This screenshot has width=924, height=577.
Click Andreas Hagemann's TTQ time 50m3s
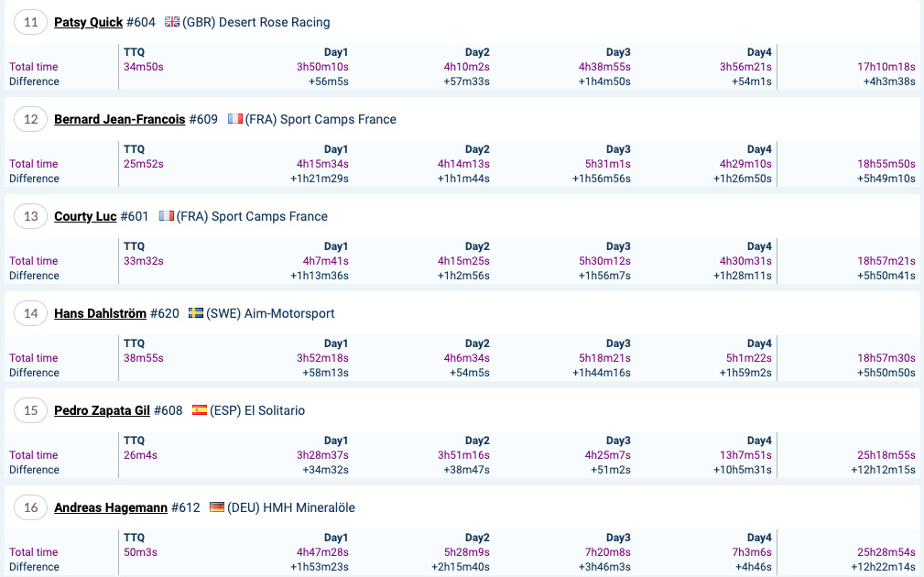(140, 552)
